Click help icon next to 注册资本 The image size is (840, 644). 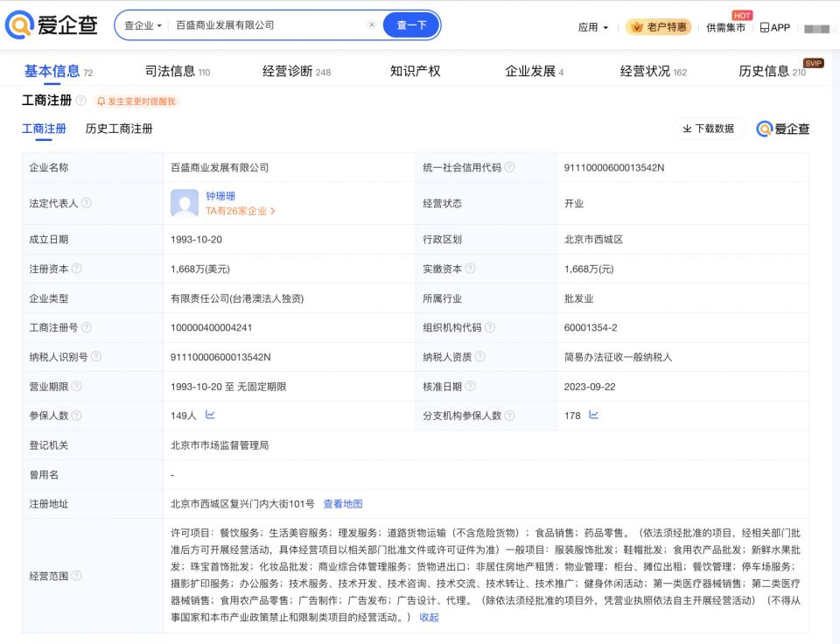tap(77, 269)
